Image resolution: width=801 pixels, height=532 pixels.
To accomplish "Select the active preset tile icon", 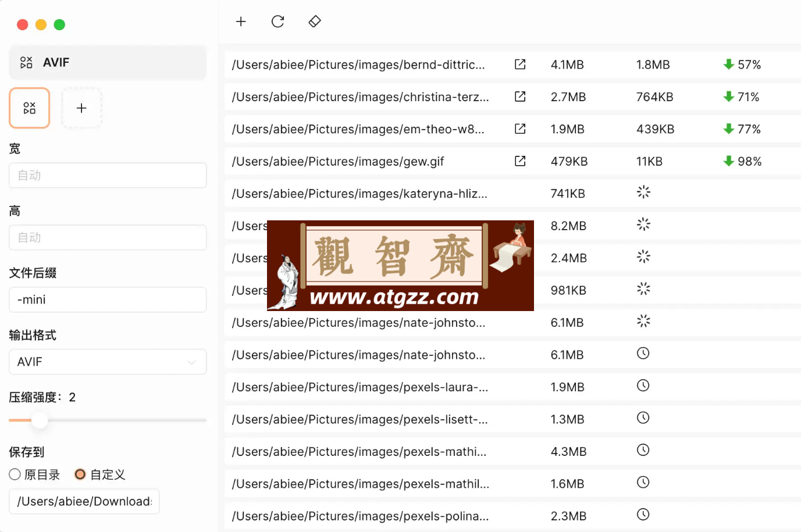I will (x=30, y=108).
